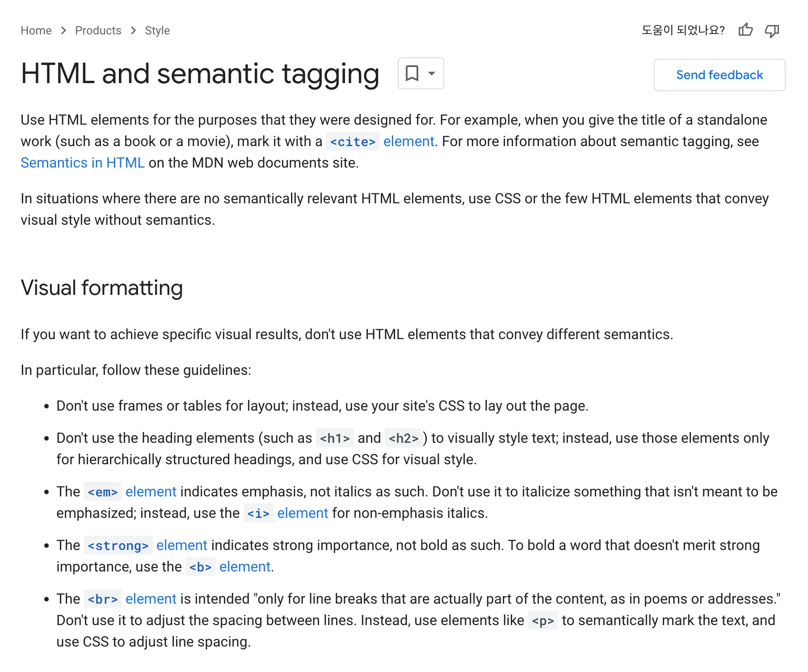808x672 pixels.
Task: Open Products from the breadcrumb trail
Action: click(x=98, y=30)
